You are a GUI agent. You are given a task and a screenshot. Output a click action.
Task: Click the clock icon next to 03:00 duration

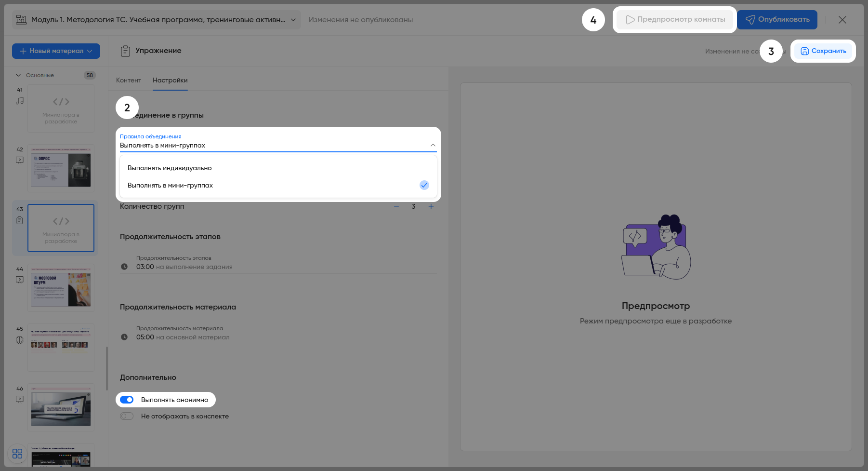[124, 267]
